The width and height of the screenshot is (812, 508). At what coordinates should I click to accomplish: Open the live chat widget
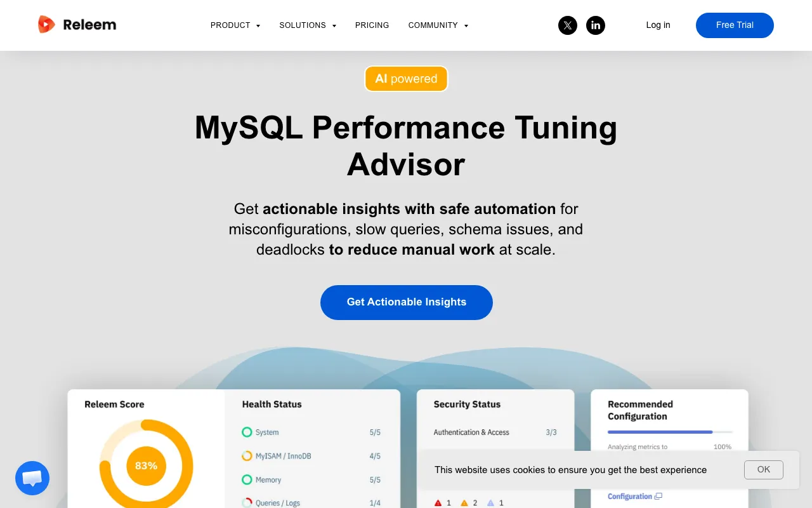click(32, 478)
